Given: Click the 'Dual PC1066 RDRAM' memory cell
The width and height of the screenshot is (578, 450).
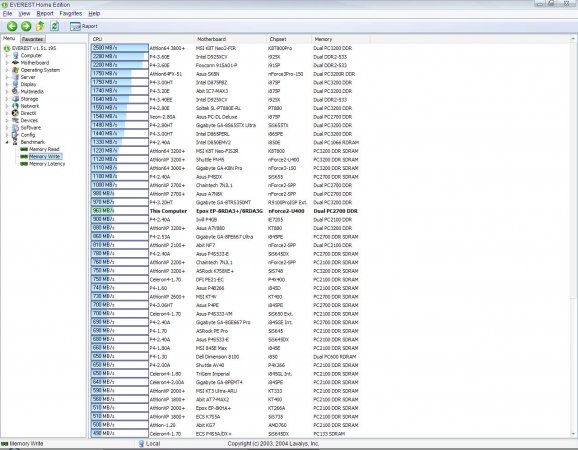Looking at the screenshot, I should coord(336,143).
